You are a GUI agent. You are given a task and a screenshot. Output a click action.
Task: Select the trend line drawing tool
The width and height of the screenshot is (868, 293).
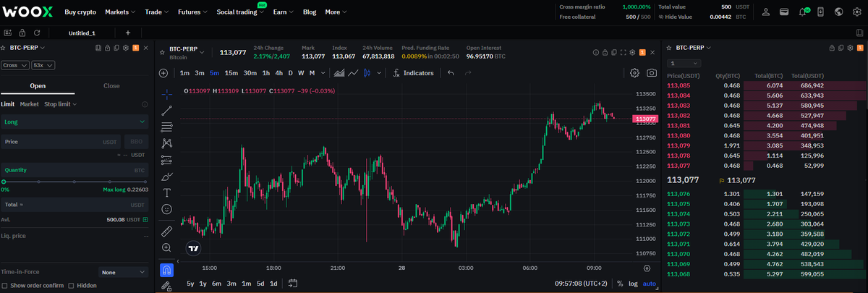point(167,111)
